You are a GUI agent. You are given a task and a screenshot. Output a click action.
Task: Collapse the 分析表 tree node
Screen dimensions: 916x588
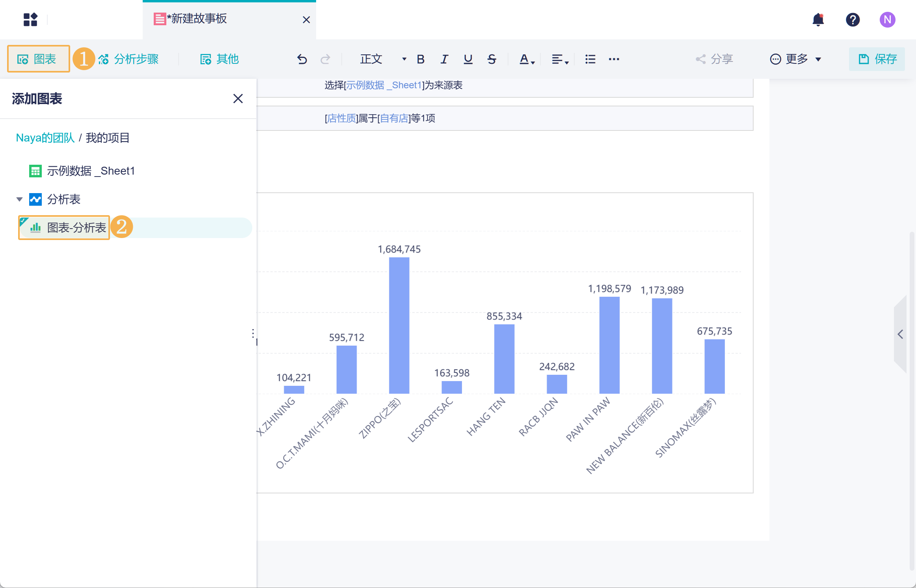click(19, 199)
